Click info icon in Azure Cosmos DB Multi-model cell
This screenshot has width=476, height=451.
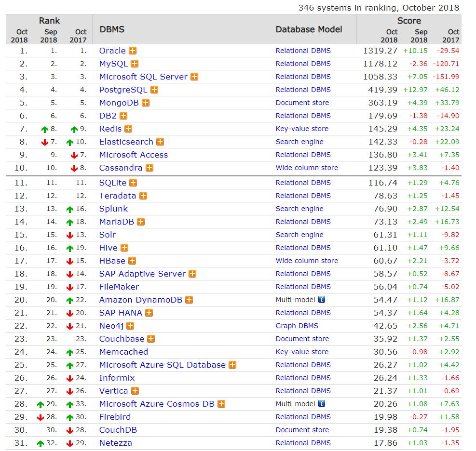click(x=322, y=404)
